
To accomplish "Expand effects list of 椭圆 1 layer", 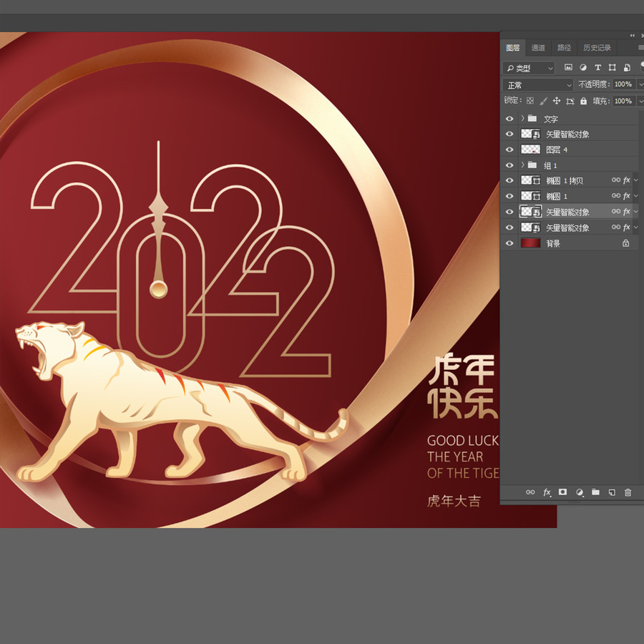I will [x=636, y=196].
